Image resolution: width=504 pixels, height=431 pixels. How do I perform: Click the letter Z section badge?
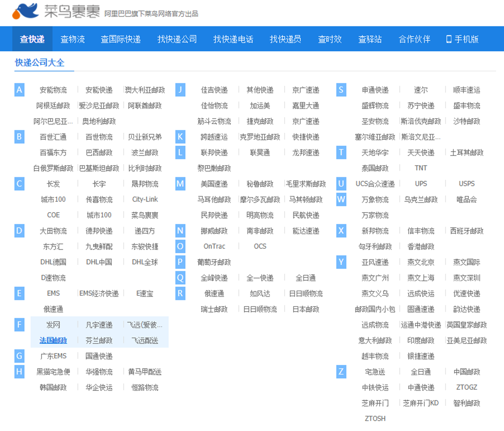(341, 372)
